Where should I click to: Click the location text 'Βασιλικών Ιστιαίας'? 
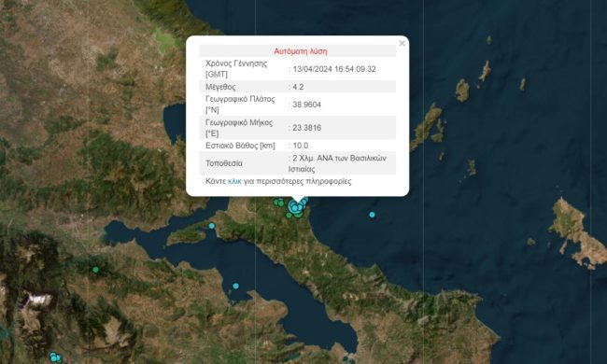(337, 163)
